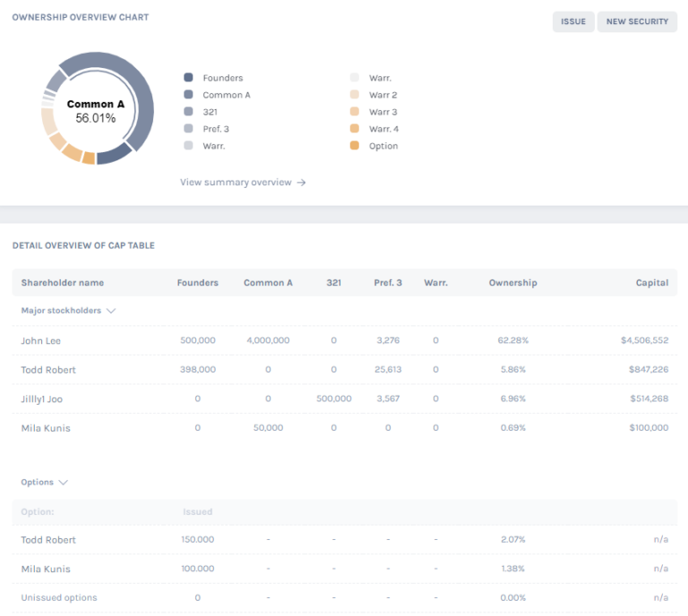Open Todd Robert in Major stockholders
Image resolution: width=688 pixels, height=616 pixels.
pyautogui.click(x=48, y=370)
